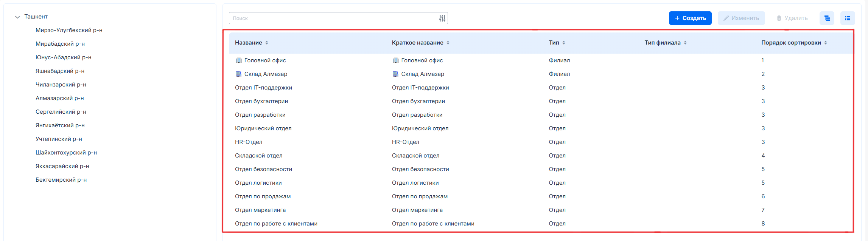Screen dimensions: 868x241
Task: Click Отдел логистики in Краткое название column
Action: pos(415,183)
